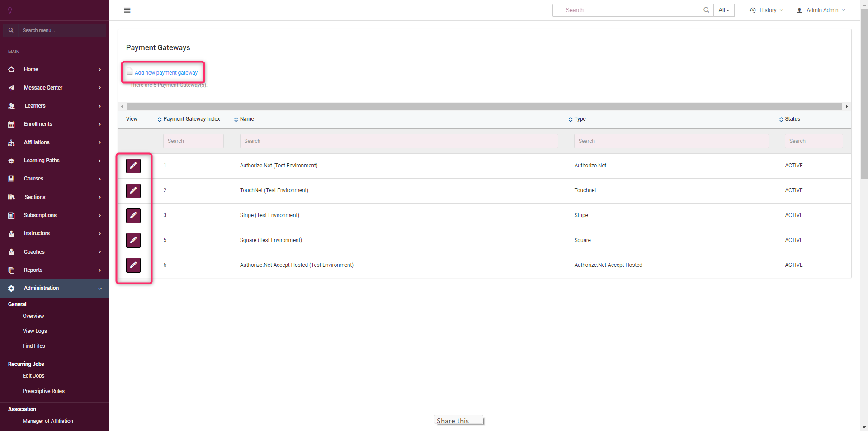Image resolution: width=868 pixels, height=431 pixels.
Task: Focus the Name column search filter
Action: pyautogui.click(x=399, y=141)
